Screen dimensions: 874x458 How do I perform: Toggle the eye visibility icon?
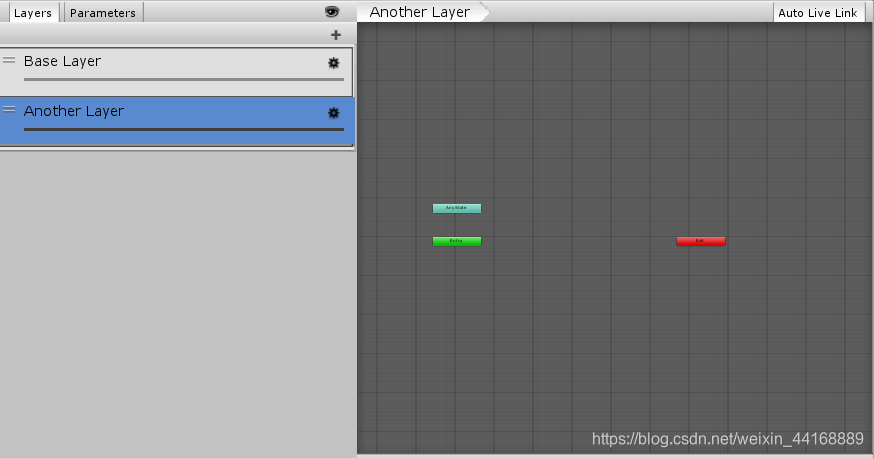pyautogui.click(x=332, y=12)
